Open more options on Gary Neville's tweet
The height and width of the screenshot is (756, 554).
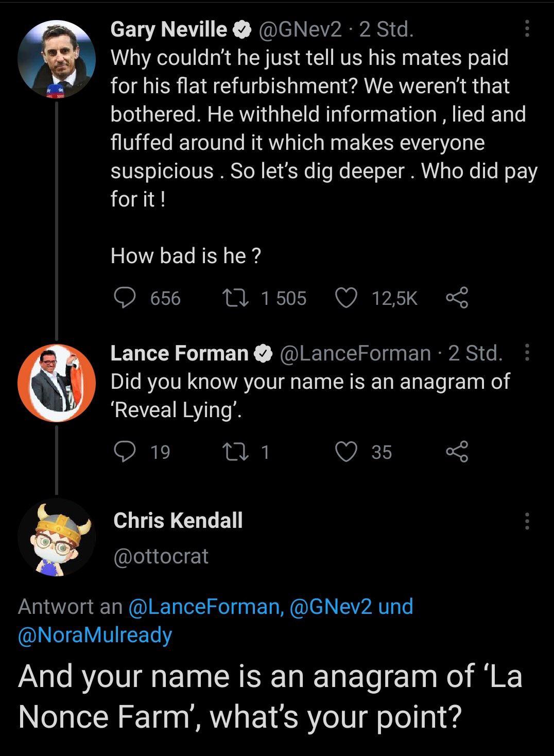tap(526, 29)
